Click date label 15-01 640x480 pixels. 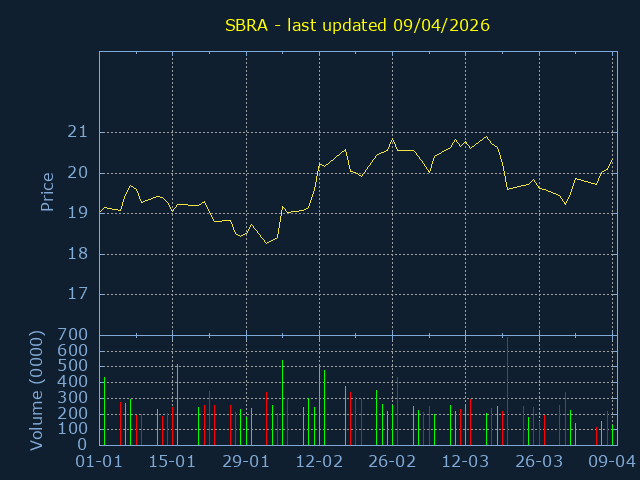[x=172, y=462]
